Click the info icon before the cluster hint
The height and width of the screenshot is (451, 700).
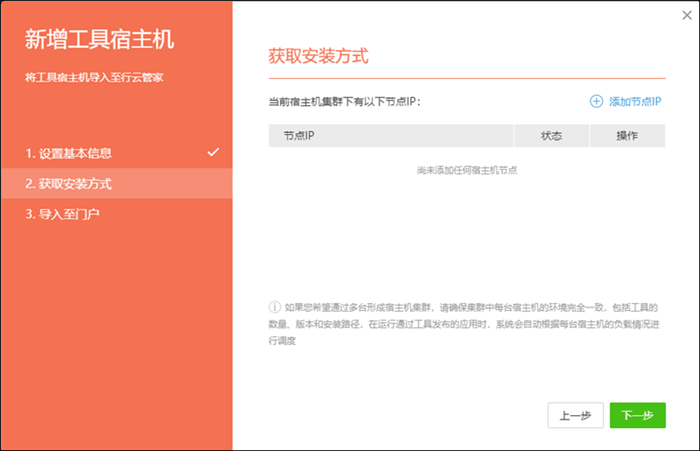[x=275, y=307]
